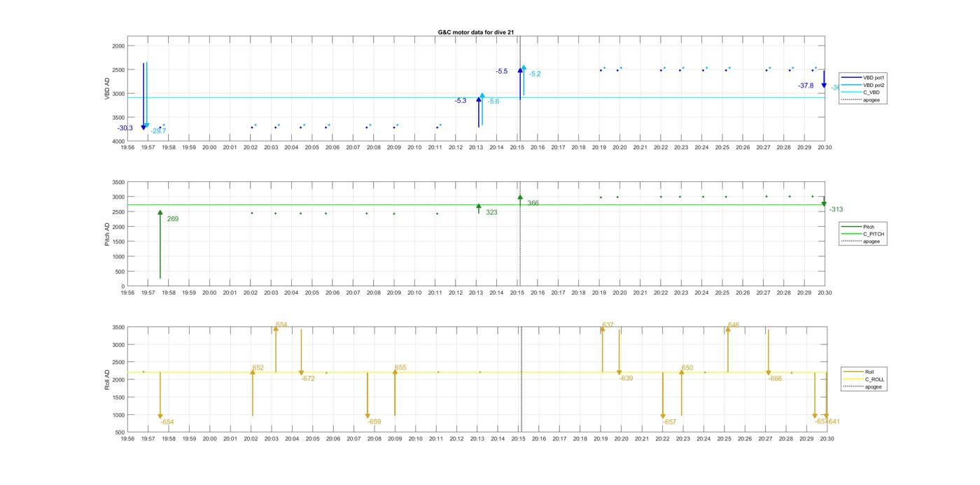Viewport: 980px width, 485px height.
Task: Click the '-5.2' data label near apogee
Action: (x=535, y=74)
